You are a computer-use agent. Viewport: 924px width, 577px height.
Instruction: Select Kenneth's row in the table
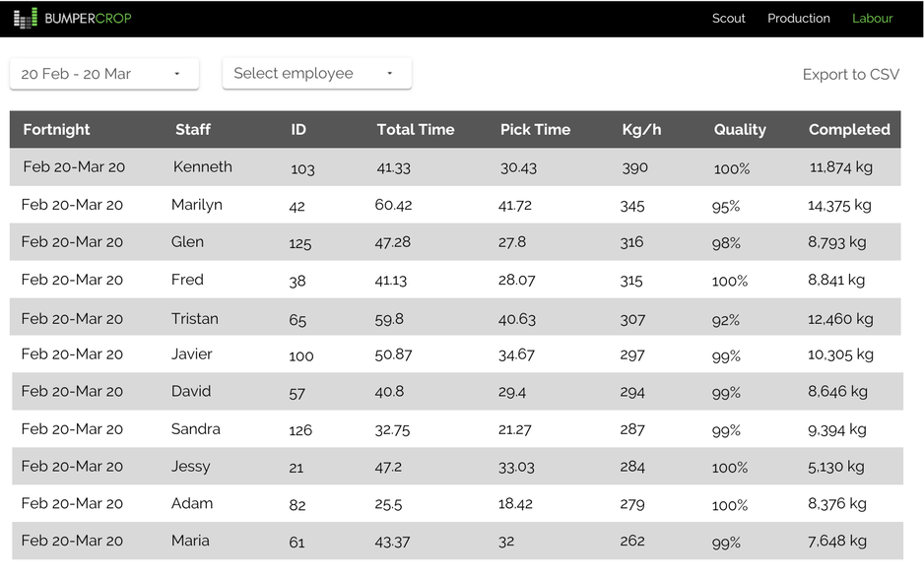pyautogui.click(x=203, y=167)
